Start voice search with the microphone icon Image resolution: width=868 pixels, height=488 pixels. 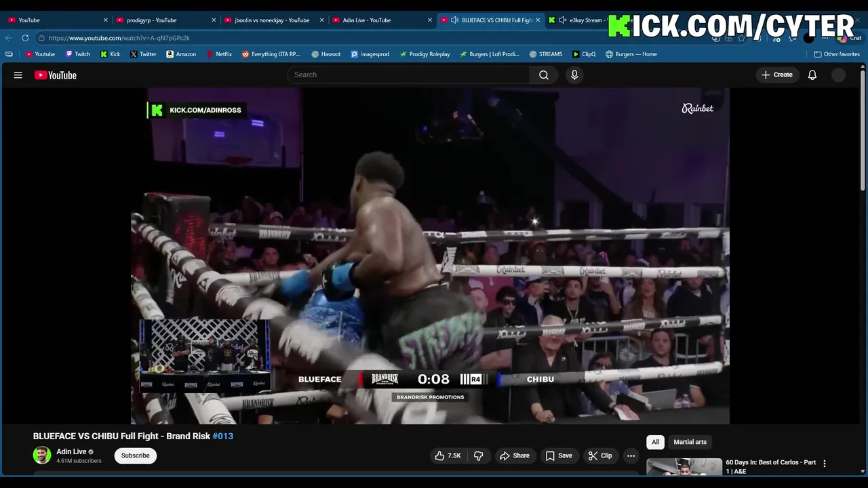(x=574, y=75)
